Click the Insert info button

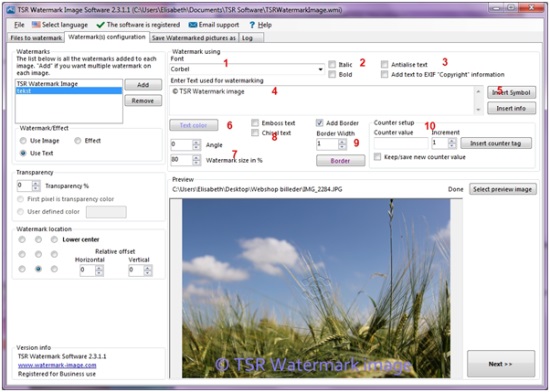(x=511, y=108)
